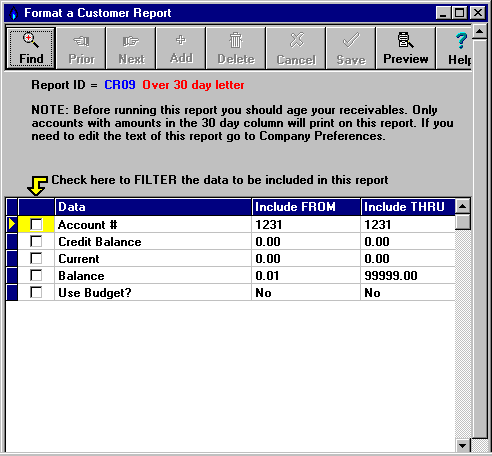The width and height of the screenshot is (492, 456).
Task: Click the Account # Include FROM cell
Action: click(306, 225)
